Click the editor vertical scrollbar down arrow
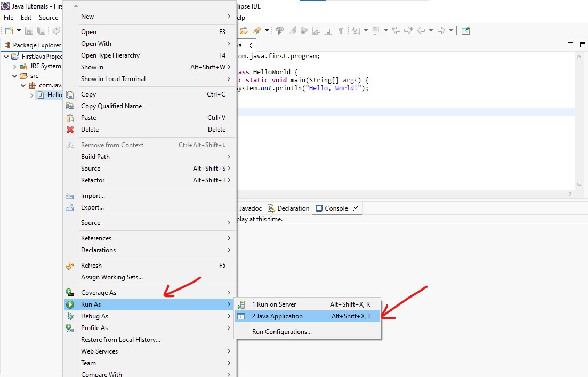The image size is (588, 377). [x=579, y=185]
